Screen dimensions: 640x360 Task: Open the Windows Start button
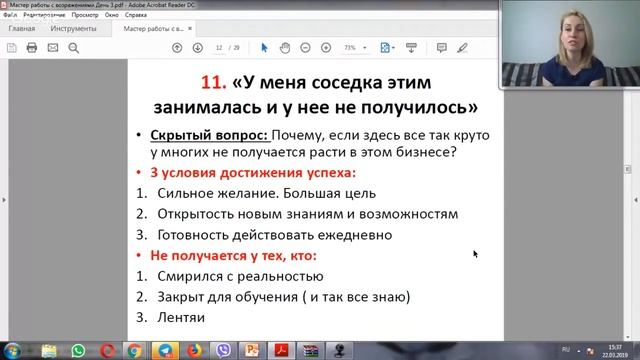click(x=12, y=351)
